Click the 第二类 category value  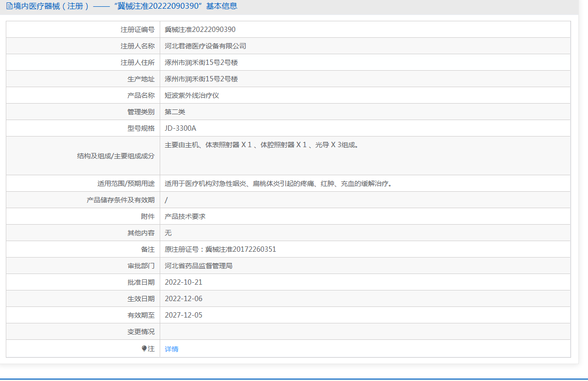175,112
